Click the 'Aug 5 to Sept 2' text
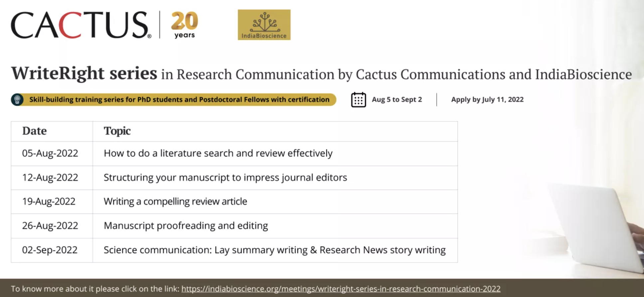The image size is (644, 297). coord(397,100)
